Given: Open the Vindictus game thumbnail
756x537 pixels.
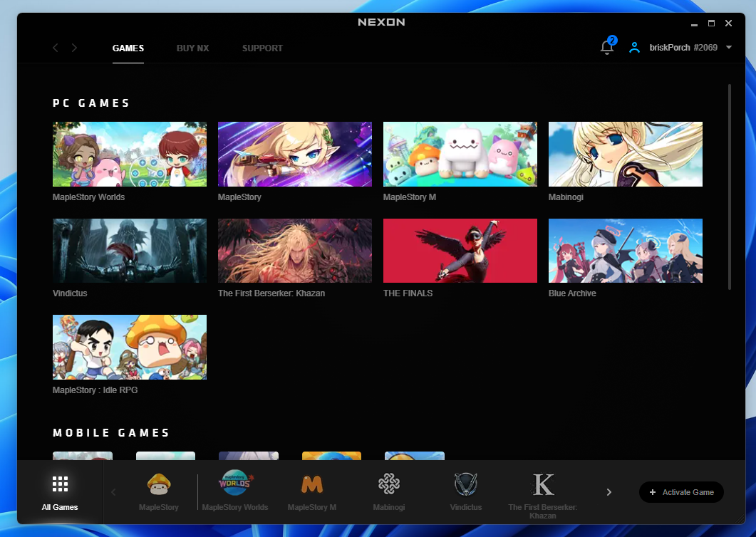Looking at the screenshot, I should pos(130,251).
